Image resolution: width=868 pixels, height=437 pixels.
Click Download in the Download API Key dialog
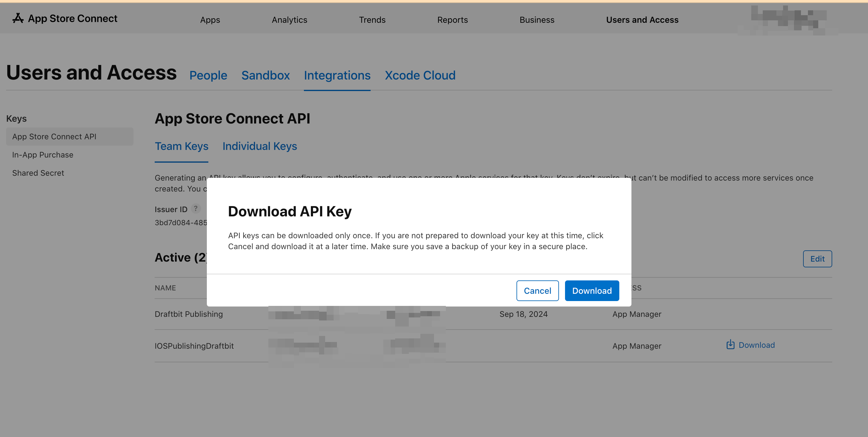point(592,290)
